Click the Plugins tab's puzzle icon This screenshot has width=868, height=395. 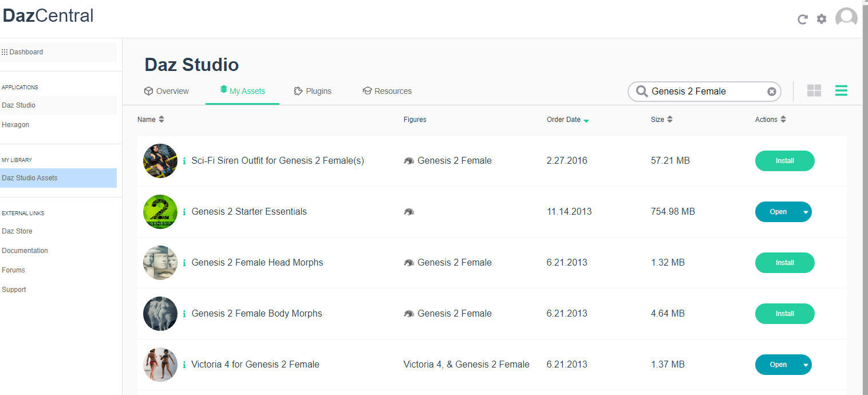(x=298, y=91)
